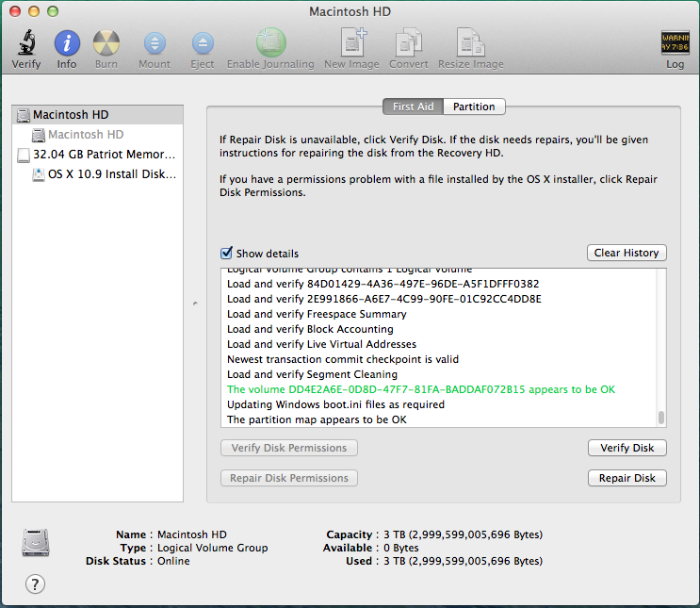Screen dimensions: 700x608
Task: Click 'Load and verify Segment Cleaning' line
Action: [x=312, y=374]
